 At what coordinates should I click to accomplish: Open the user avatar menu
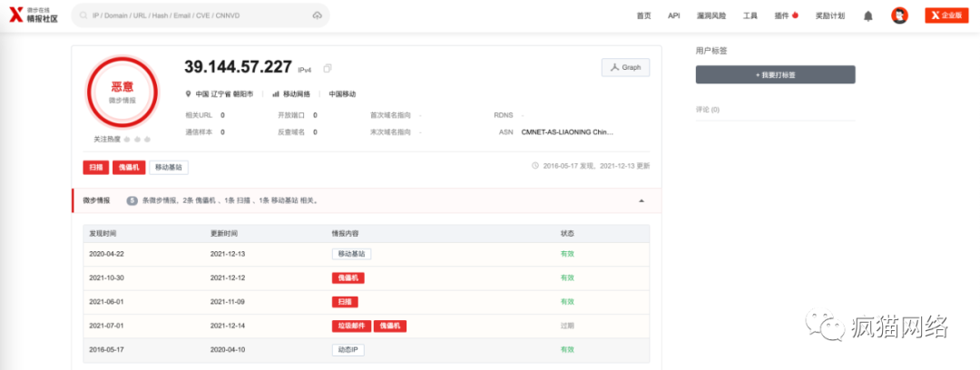click(899, 16)
